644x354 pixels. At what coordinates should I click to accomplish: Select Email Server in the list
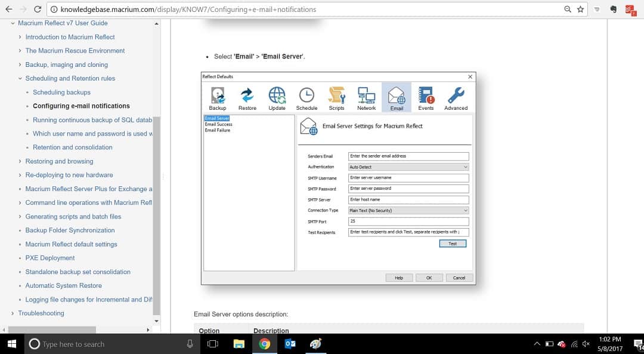point(217,118)
